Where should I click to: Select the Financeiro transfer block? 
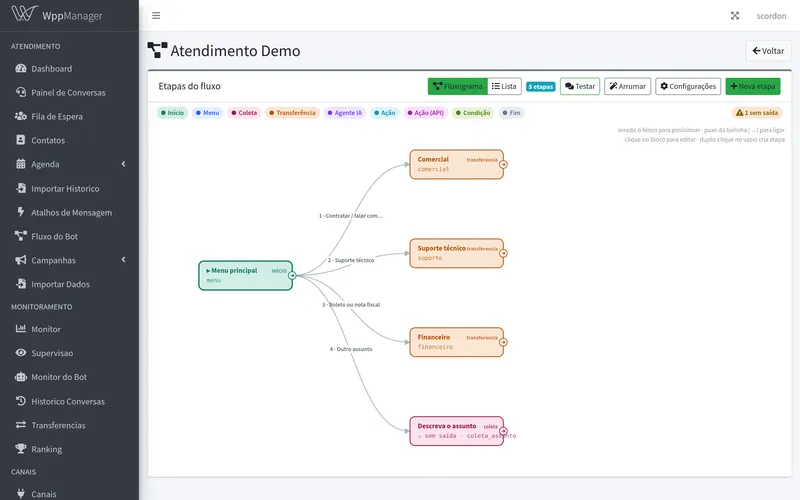click(x=457, y=342)
